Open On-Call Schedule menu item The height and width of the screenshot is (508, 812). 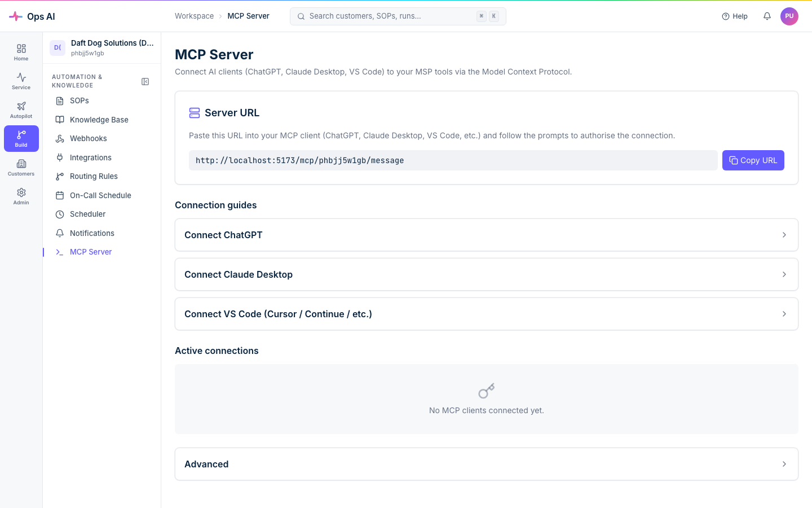pyautogui.click(x=102, y=195)
